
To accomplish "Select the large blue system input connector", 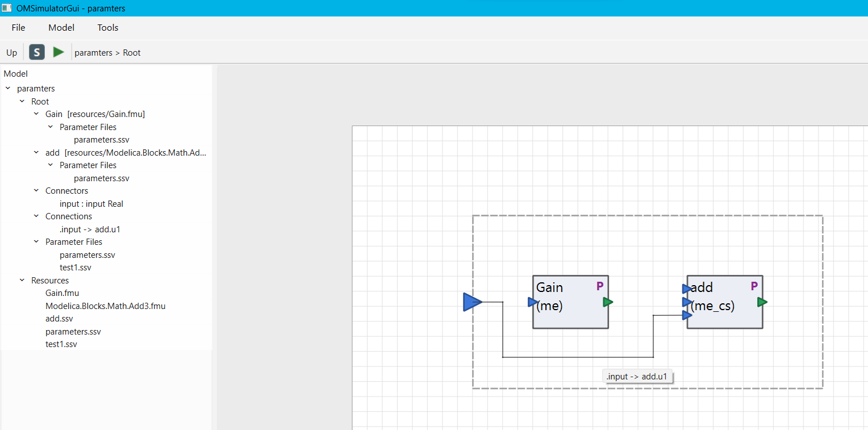I will tap(473, 302).
